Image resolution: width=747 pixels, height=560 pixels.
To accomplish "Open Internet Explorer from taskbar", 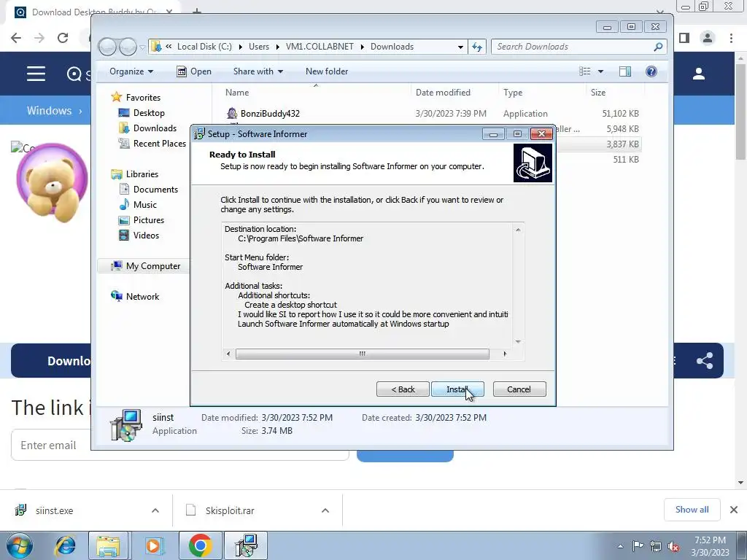I will 65,545.
